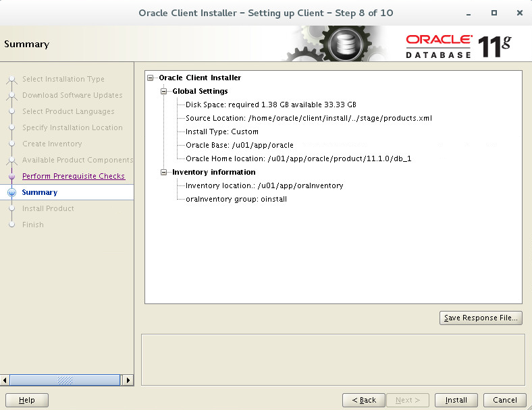Open Help for the installer
Screen dimensions: 532x410
pyautogui.click(x=27, y=400)
